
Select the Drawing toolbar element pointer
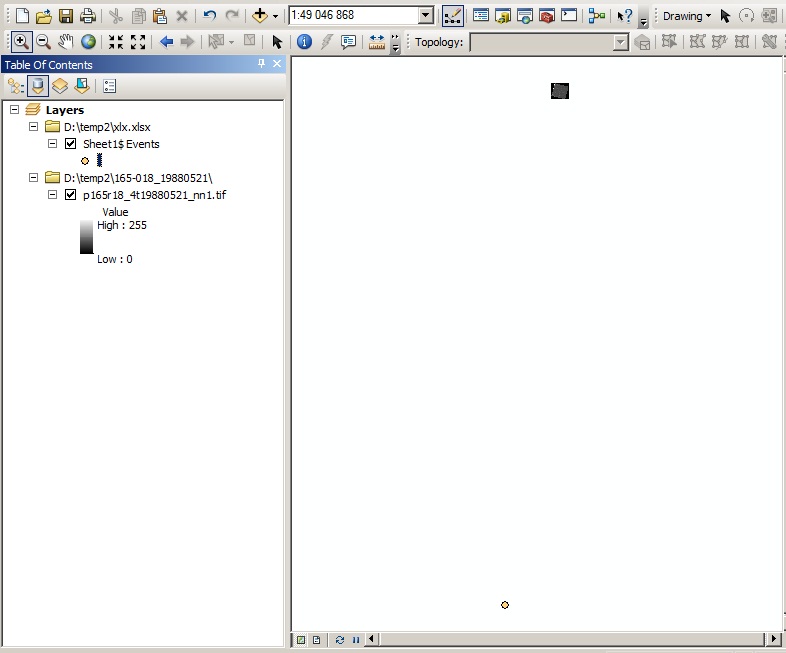pos(725,16)
